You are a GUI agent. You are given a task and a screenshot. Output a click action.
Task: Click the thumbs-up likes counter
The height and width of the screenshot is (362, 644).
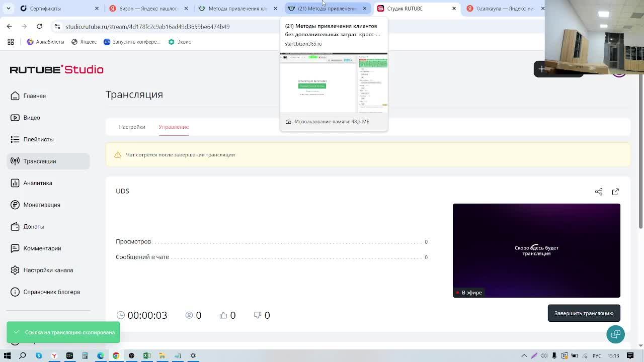coord(227,315)
